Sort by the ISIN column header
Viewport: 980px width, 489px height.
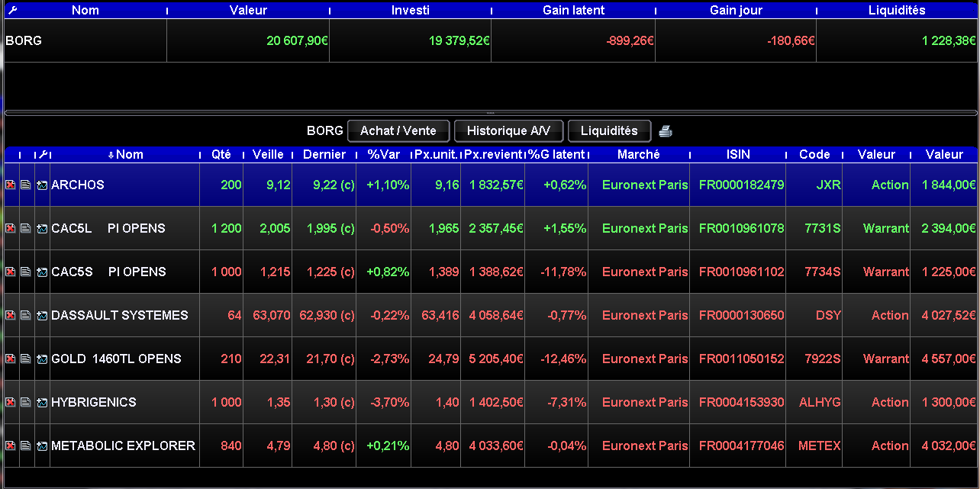point(738,154)
